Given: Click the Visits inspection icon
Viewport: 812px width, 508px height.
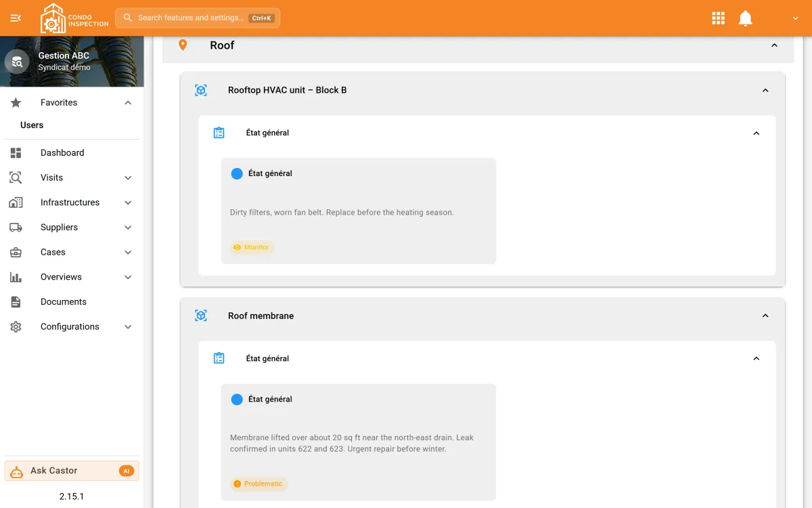Looking at the screenshot, I should 16,177.
